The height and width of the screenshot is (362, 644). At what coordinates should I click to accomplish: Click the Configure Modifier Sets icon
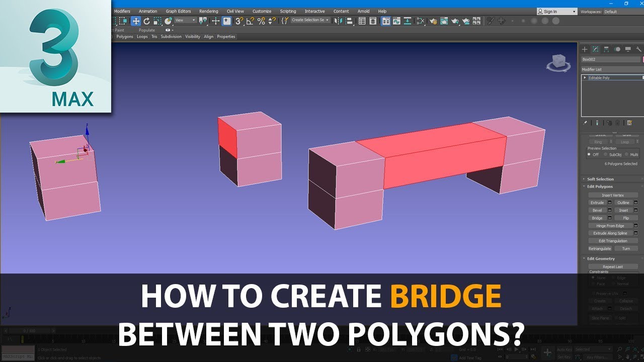pos(629,123)
